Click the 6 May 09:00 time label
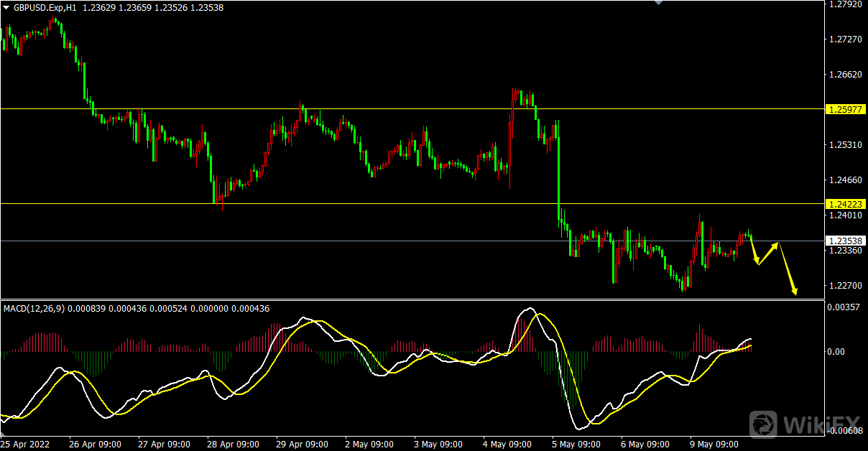Image resolution: width=868 pixels, height=451 pixels. 645,445
